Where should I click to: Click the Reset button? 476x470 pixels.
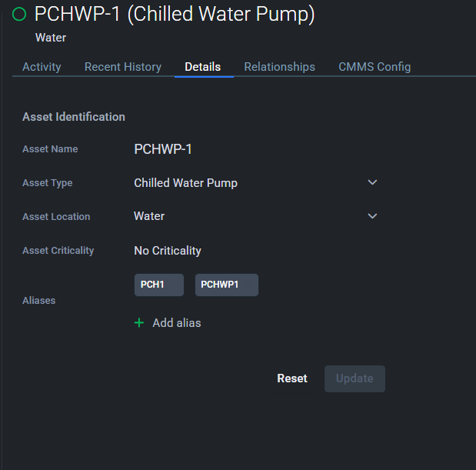click(x=292, y=378)
